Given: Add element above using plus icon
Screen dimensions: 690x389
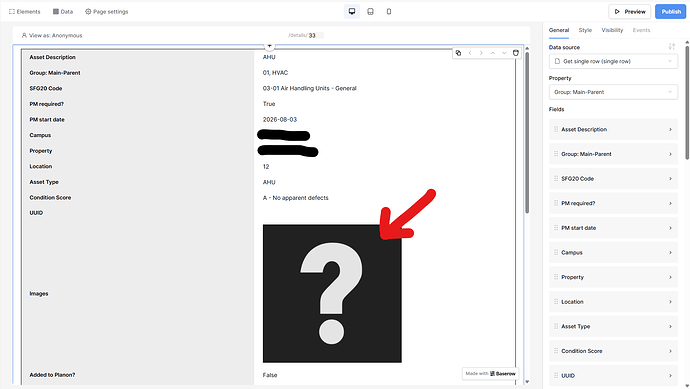Looking at the screenshot, I should 269,45.
